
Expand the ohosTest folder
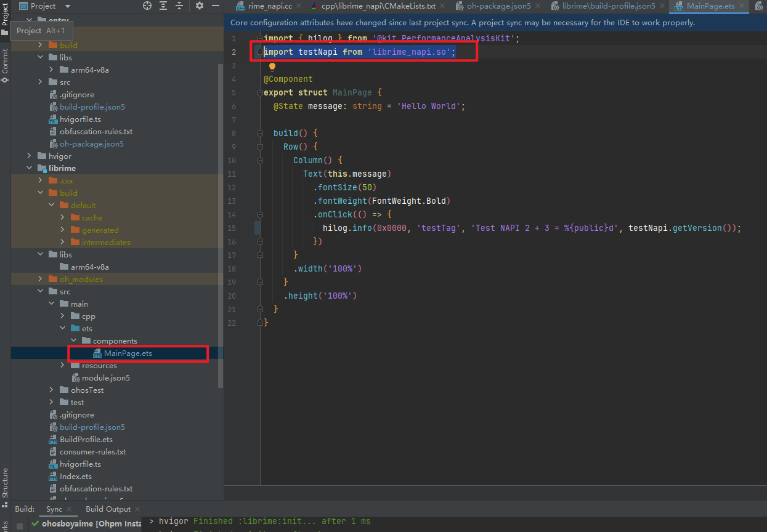pyautogui.click(x=52, y=390)
